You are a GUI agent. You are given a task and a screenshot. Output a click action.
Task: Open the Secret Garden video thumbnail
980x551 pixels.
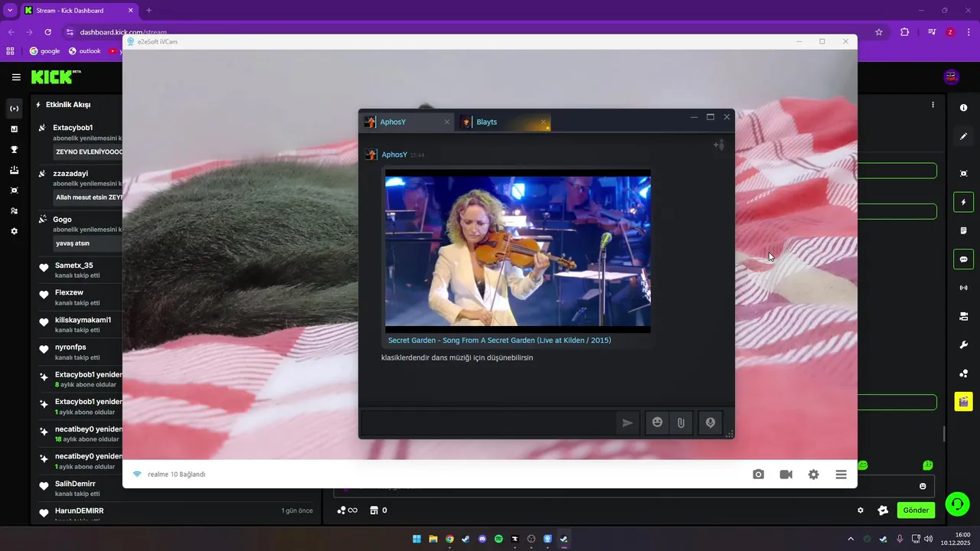pyautogui.click(x=518, y=251)
